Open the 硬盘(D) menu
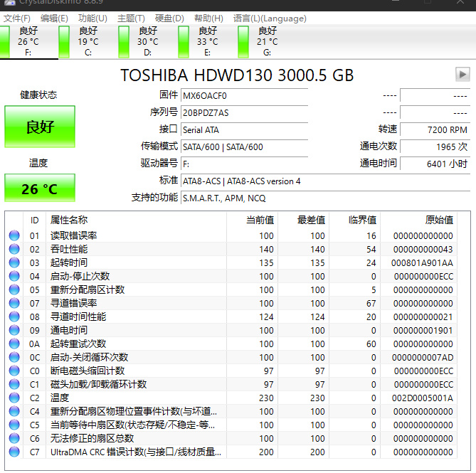Image resolution: width=476 pixels, height=473 pixels. point(169,18)
